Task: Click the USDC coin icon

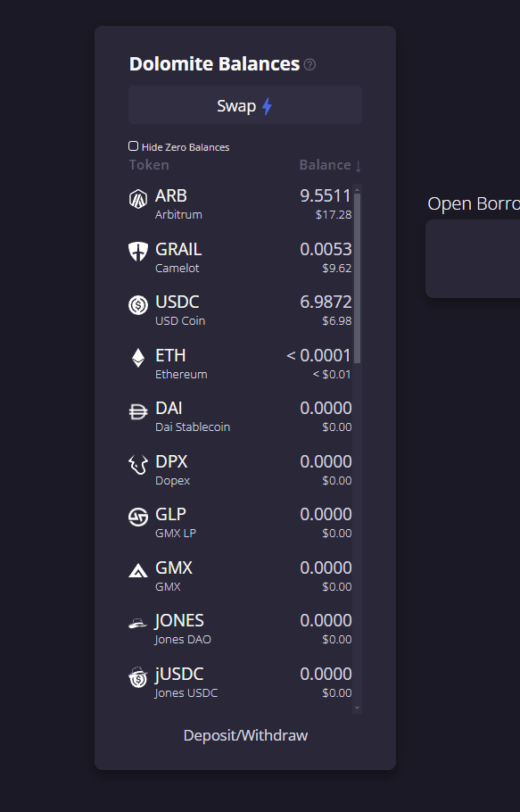Action: pyautogui.click(x=137, y=305)
